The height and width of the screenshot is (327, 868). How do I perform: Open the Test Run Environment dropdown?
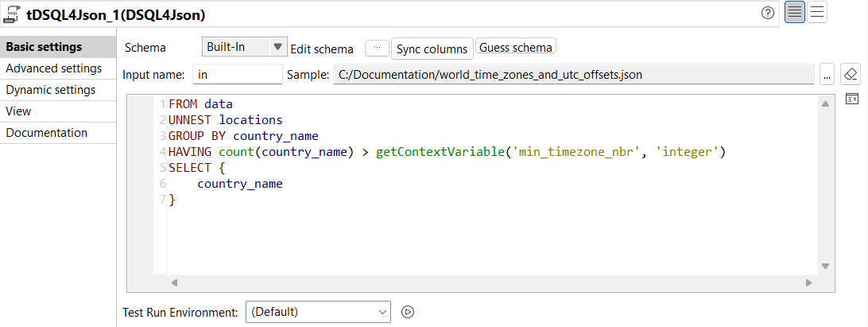318,312
